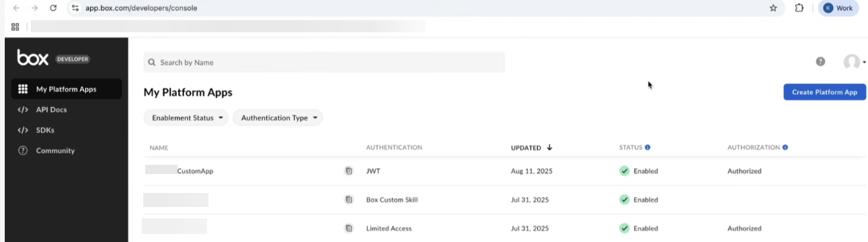The image size is (868, 242).
Task: Click the Create Platform App button
Action: pos(824,92)
